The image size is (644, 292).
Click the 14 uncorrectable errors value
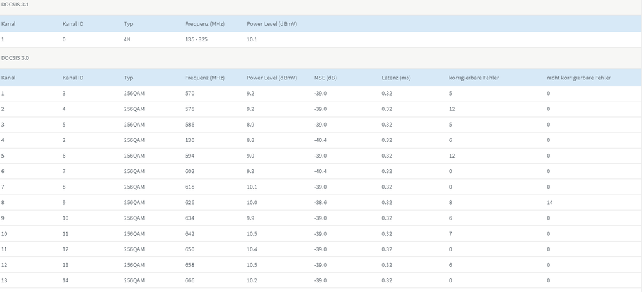pos(550,203)
